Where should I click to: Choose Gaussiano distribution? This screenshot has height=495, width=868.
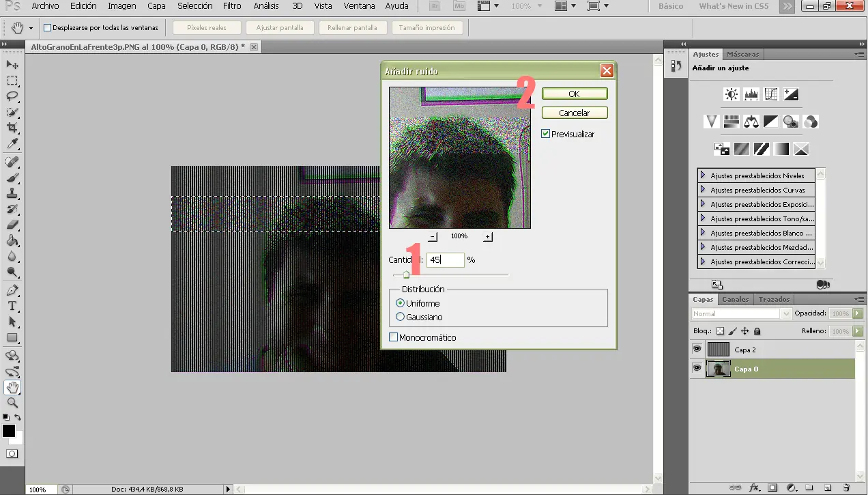pyautogui.click(x=401, y=317)
